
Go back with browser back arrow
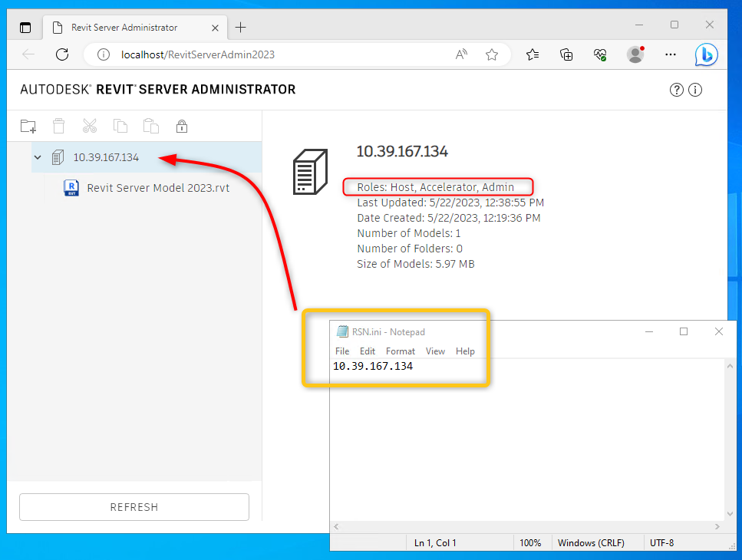click(x=28, y=55)
